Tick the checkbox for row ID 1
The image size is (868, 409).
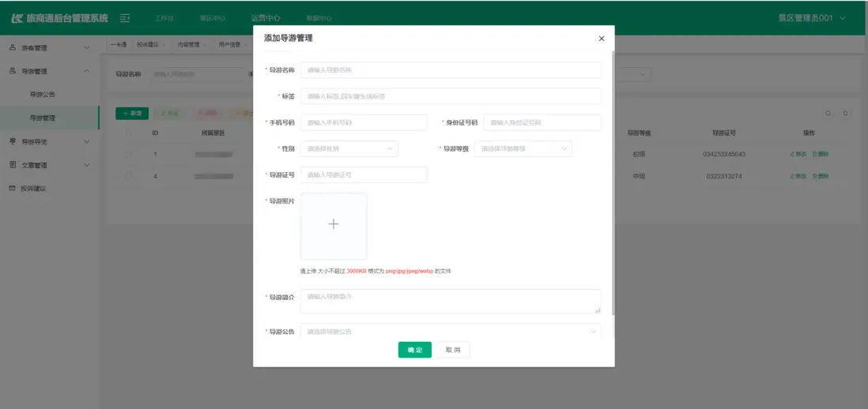[128, 154]
